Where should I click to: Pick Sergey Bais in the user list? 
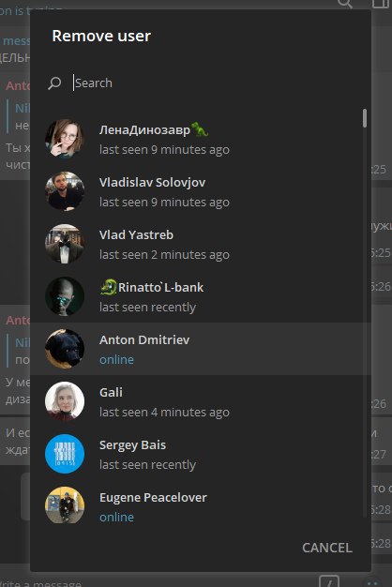pyautogui.click(x=201, y=454)
